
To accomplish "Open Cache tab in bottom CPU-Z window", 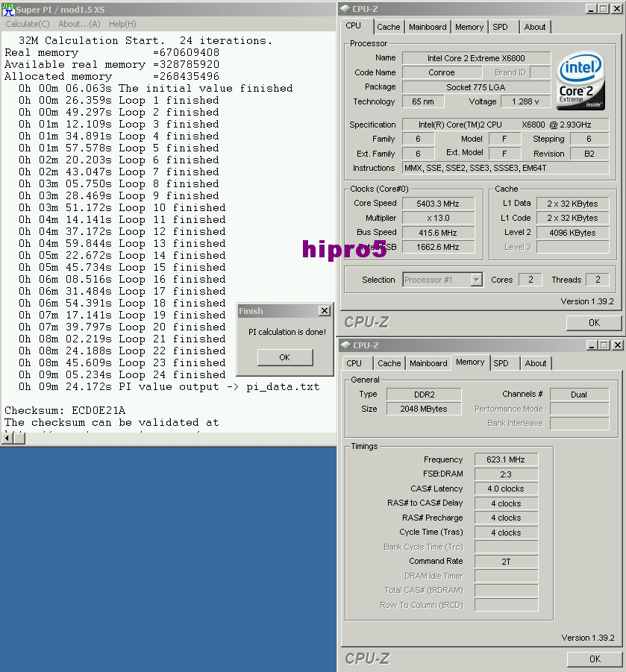I will [389, 363].
